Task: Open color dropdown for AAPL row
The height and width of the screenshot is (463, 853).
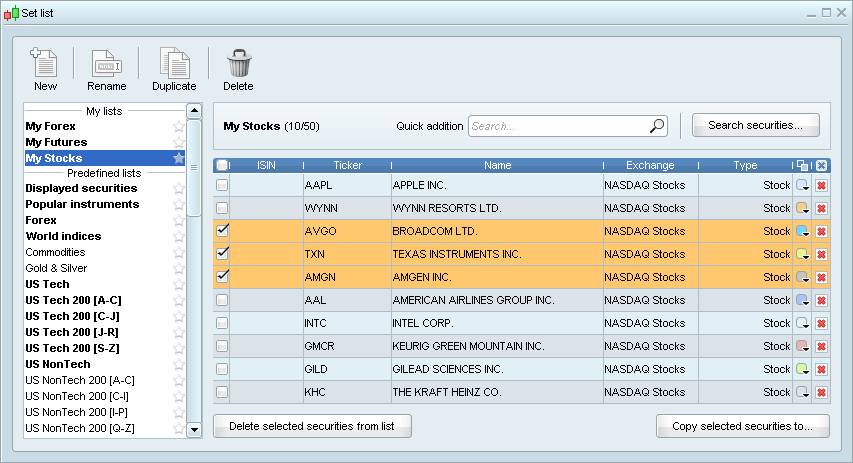Action: point(802,186)
